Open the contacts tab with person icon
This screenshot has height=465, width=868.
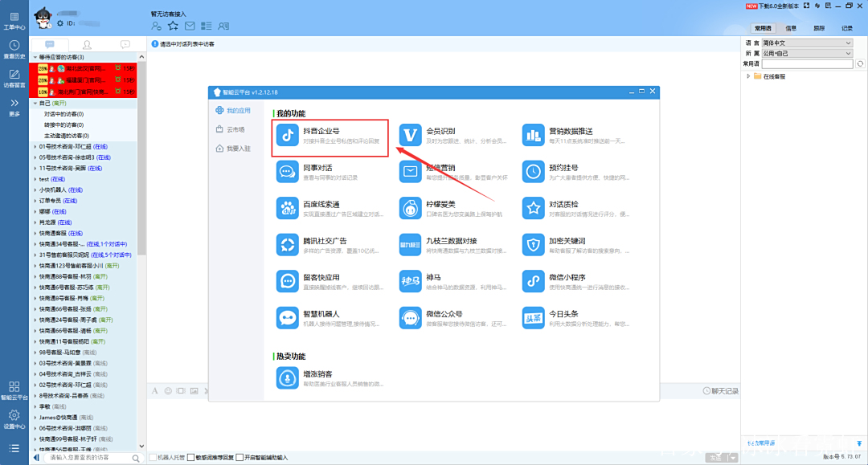coord(87,45)
